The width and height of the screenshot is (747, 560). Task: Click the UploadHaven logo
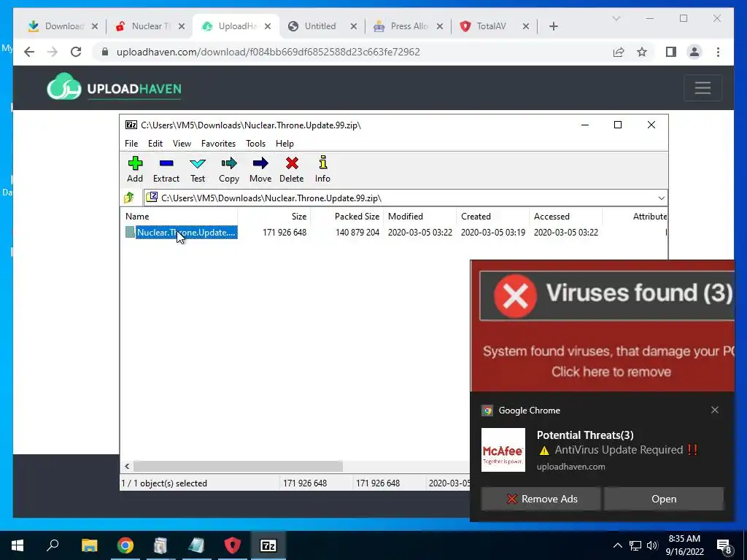point(114,87)
